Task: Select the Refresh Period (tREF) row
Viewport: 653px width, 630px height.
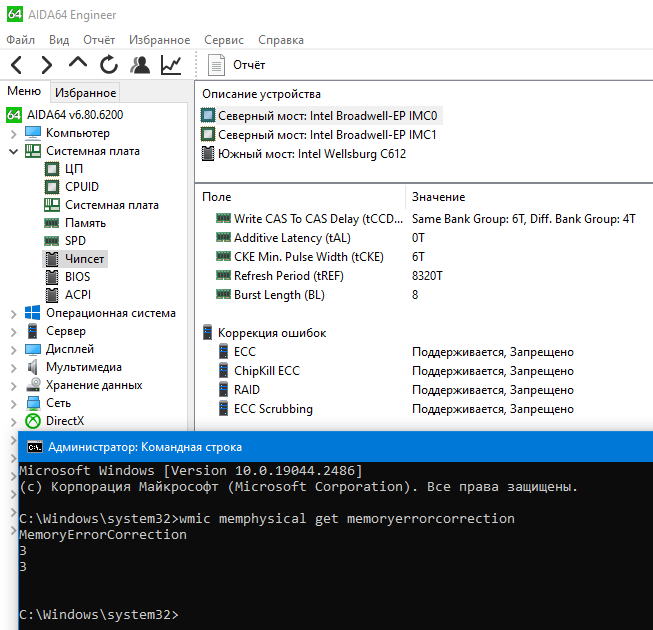Action: 425,276
